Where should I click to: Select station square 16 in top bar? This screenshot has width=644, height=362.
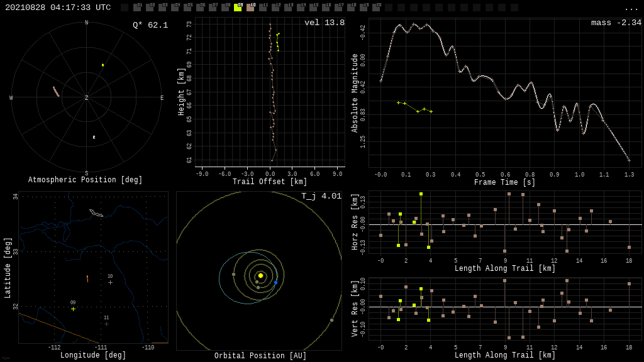tap(326, 8)
